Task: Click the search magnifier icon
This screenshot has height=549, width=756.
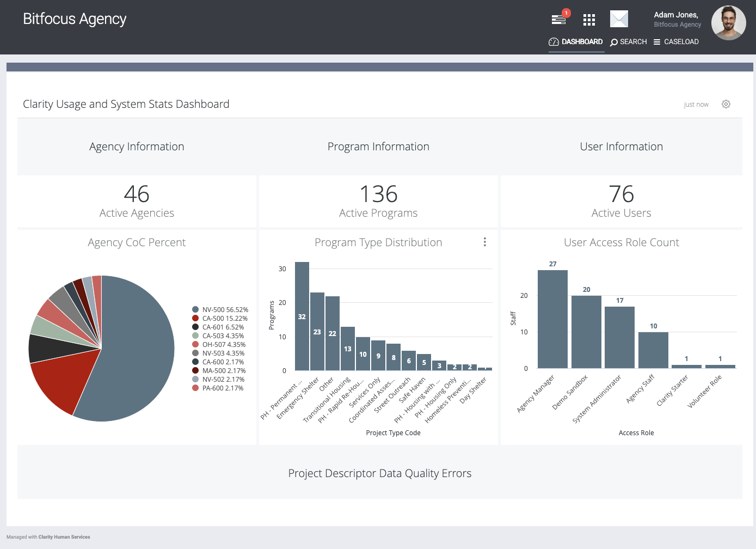Action: 614,42
